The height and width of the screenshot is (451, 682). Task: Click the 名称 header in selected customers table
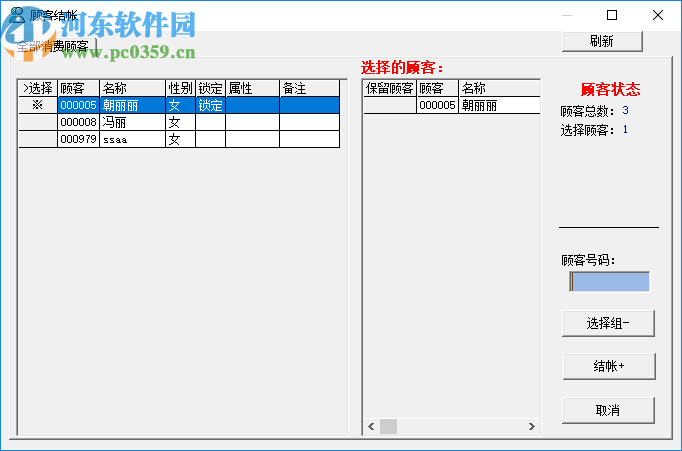499,88
